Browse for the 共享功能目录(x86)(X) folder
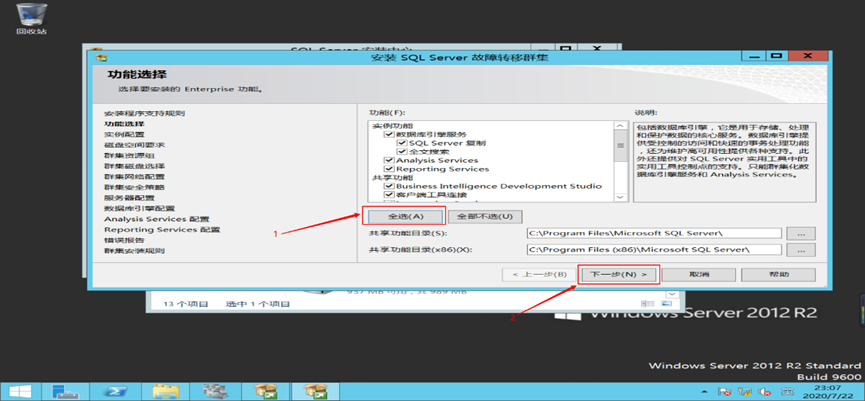 click(x=802, y=250)
